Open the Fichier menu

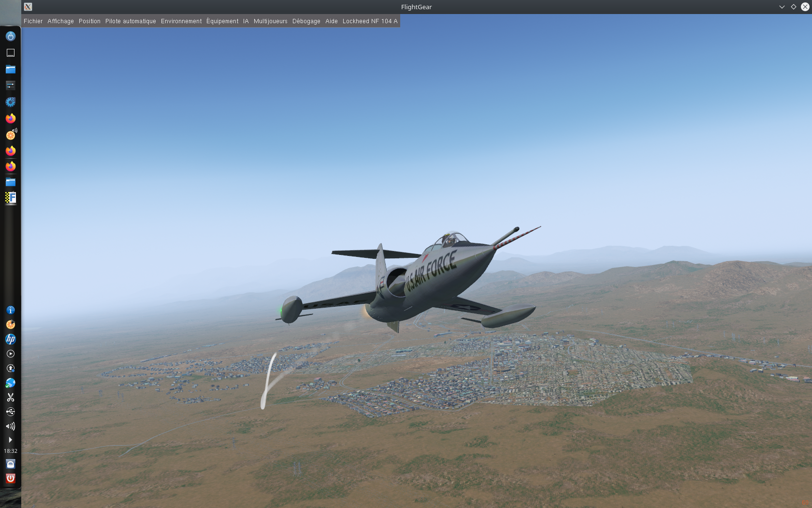point(33,21)
